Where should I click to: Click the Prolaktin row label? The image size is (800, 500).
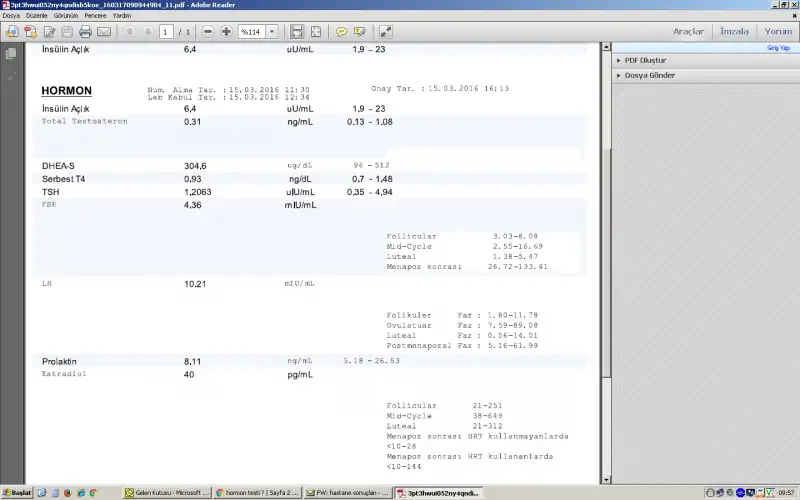click(x=59, y=362)
